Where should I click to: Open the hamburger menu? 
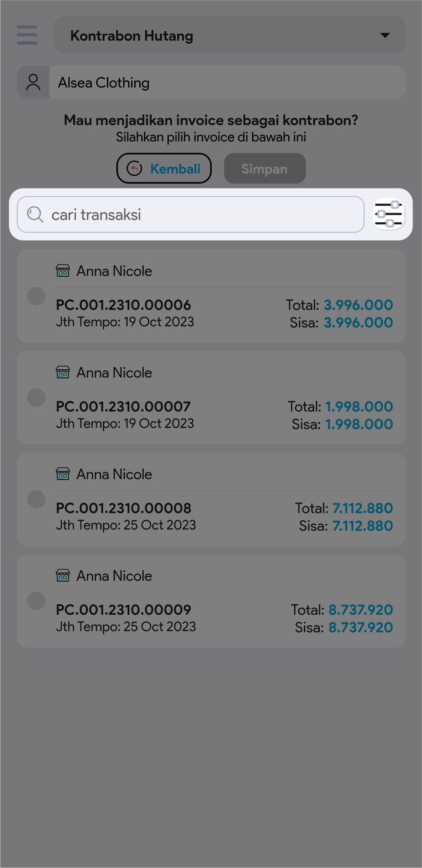point(27,35)
